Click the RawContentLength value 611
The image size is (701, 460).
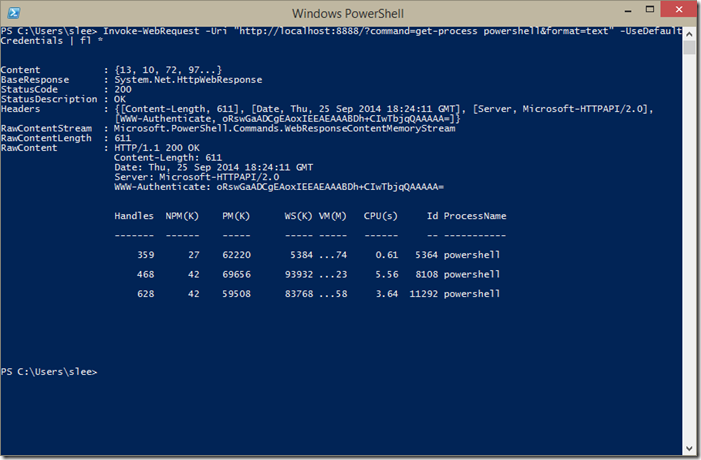[x=123, y=138]
